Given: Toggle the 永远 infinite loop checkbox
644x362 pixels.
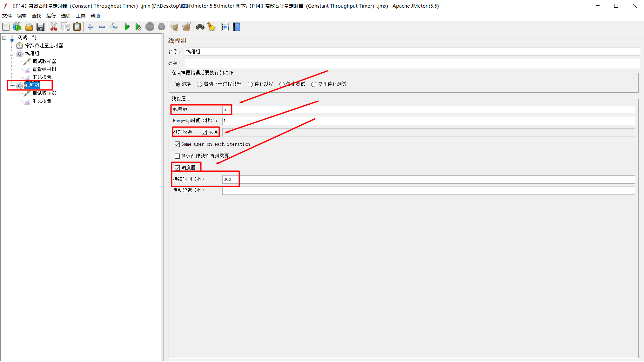Looking at the screenshot, I should (204, 132).
